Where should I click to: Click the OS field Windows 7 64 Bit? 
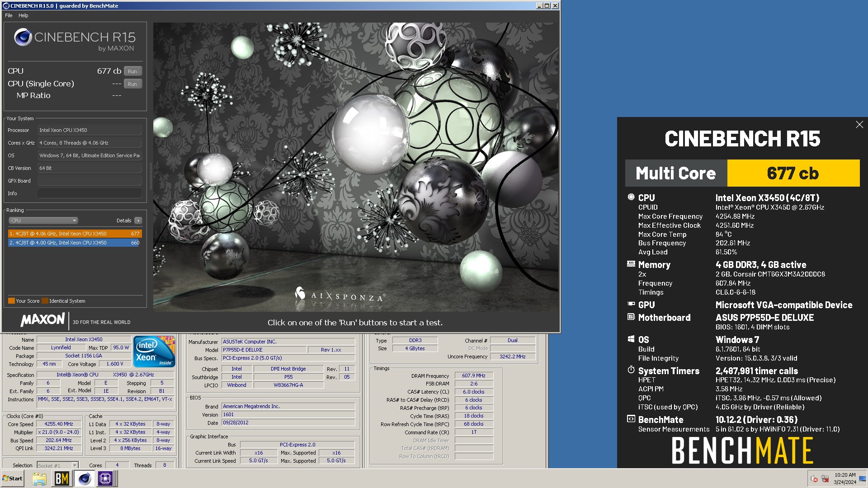90,155
